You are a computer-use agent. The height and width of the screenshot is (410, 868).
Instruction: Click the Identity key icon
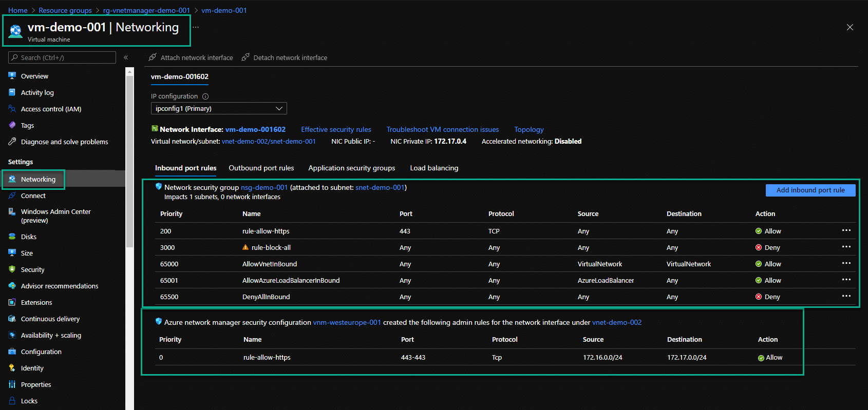(12, 368)
